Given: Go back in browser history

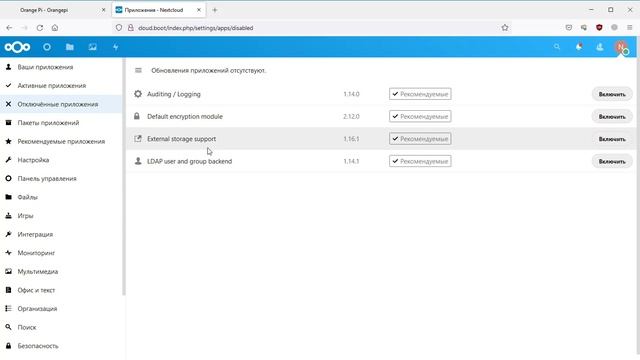Looking at the screenshot, I should 9,28.
